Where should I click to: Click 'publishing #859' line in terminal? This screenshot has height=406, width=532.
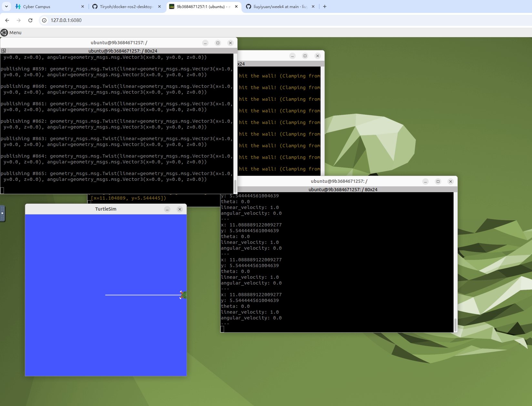(x=116, y=69)
